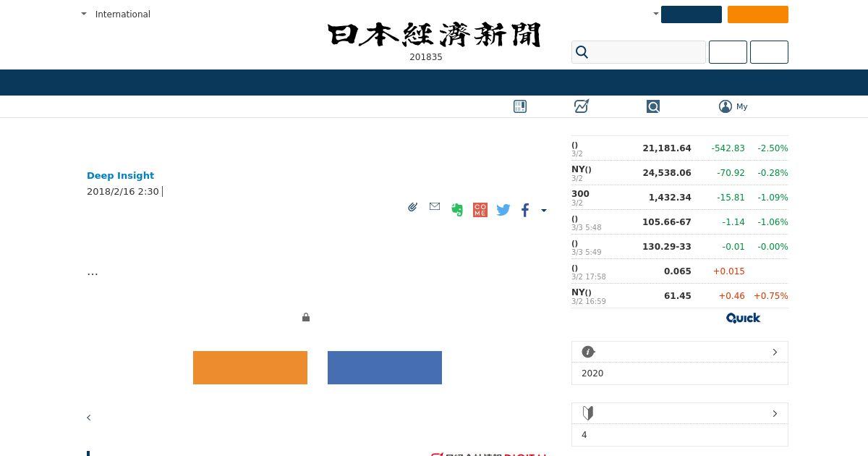Click the beginner mark icon
Image resolution: width=868 pixels, height=456 pixels.
[x=588, y=413]
